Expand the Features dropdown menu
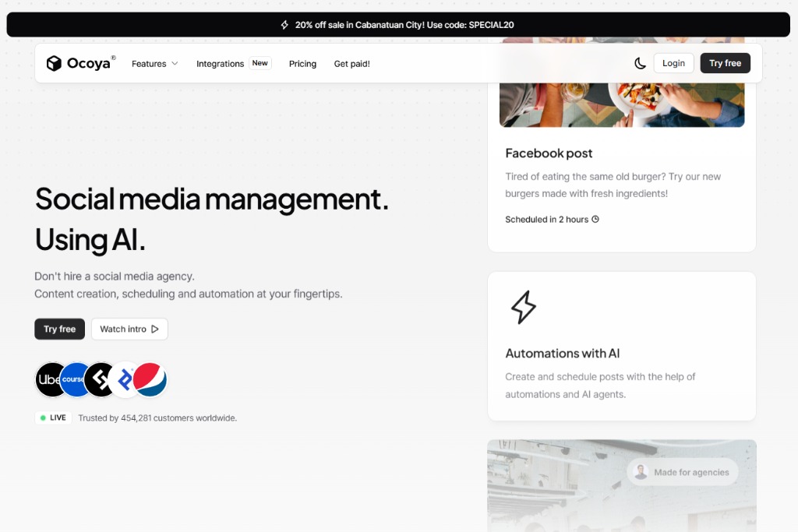798x532 pixels. 154,64
